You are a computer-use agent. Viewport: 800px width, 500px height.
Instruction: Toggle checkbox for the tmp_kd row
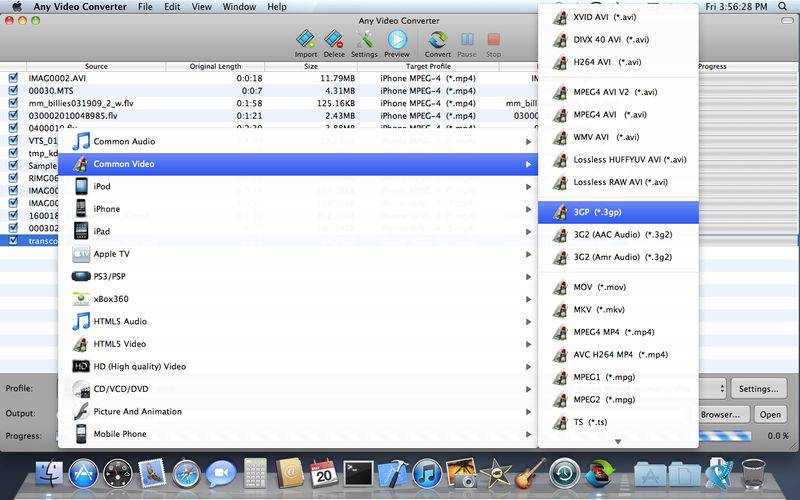pyautogui.click(x=13, y=153)
